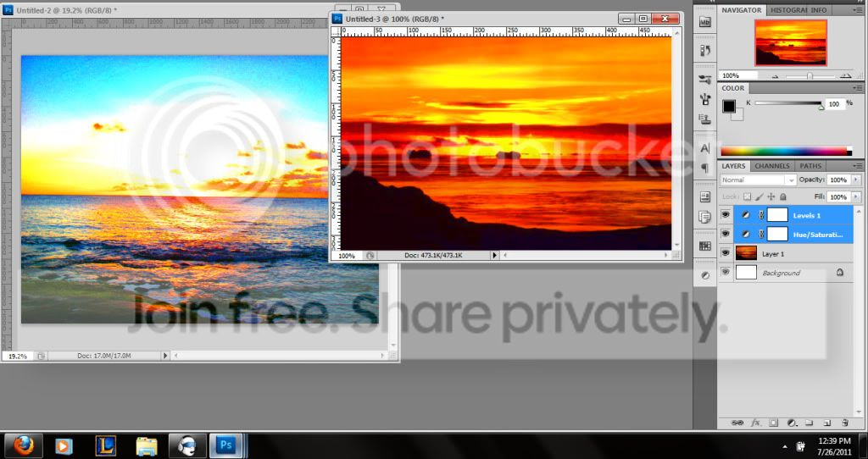Click the chain link on Hue/Saturation layer
This screenshot has width=868, height=459.
coord(761,234)
